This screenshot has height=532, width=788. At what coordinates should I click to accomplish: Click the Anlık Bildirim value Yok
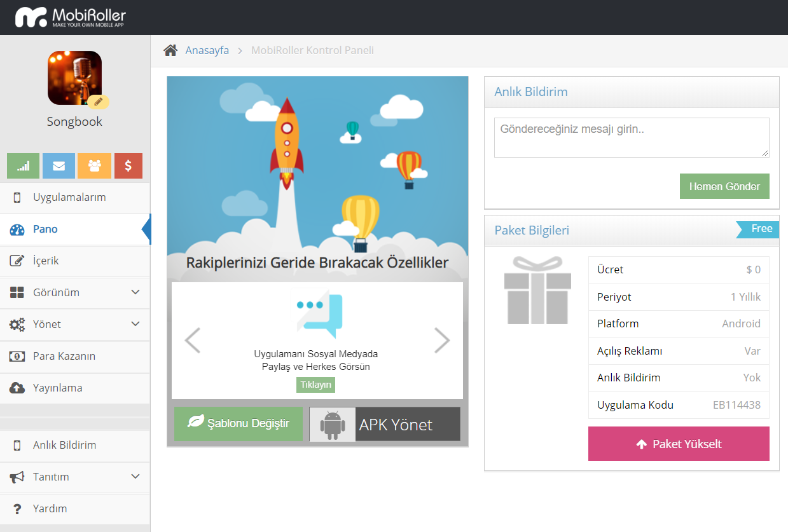(752, 378)
